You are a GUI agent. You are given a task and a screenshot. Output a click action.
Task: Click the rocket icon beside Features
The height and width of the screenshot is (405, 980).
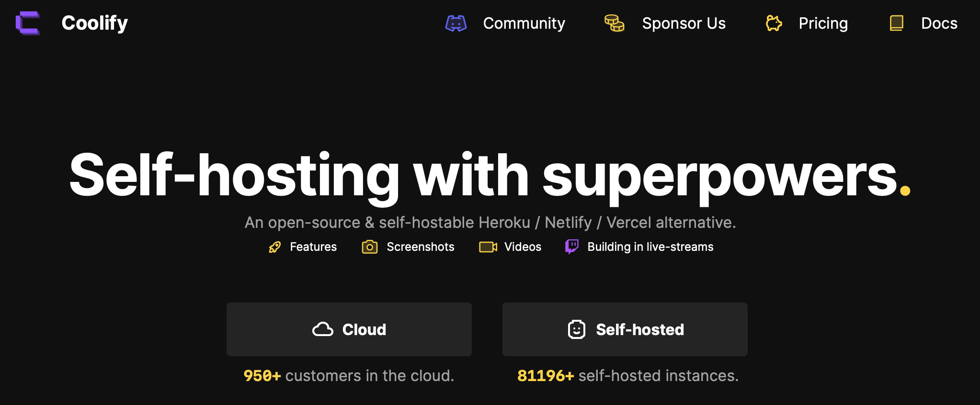coord(274,247)
